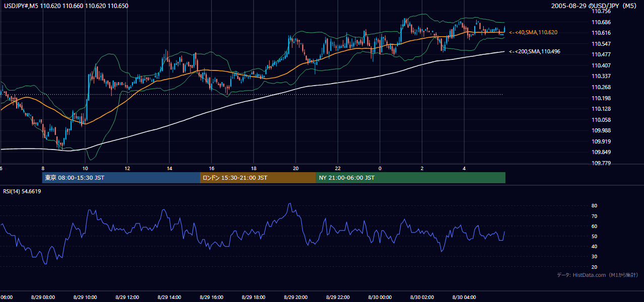This screenshot has width=644, height=302.
Task: Click the 8/30 02:00 bottom time label
Action: click(422, 297)
